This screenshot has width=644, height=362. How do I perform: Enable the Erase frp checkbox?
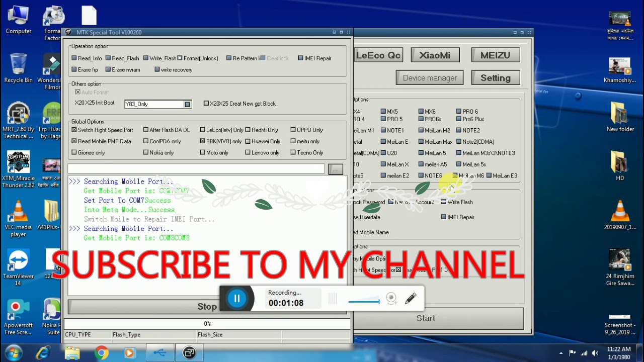(74, 69)
